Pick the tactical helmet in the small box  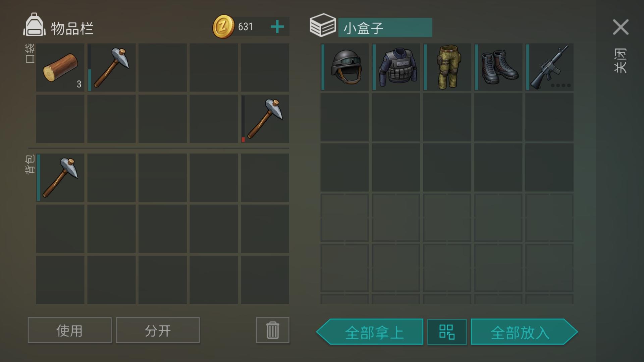[344, 67]
